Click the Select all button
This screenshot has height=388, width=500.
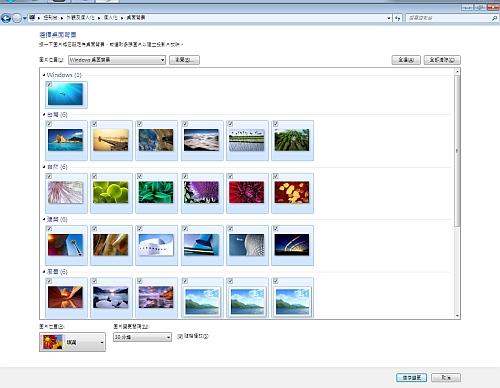point(406,60)
